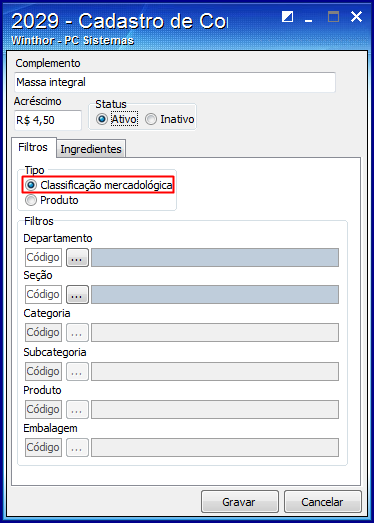The width and height of the screenshot is (374, 523).
Task: Click the Cancelar button
Action: point(322,502)
